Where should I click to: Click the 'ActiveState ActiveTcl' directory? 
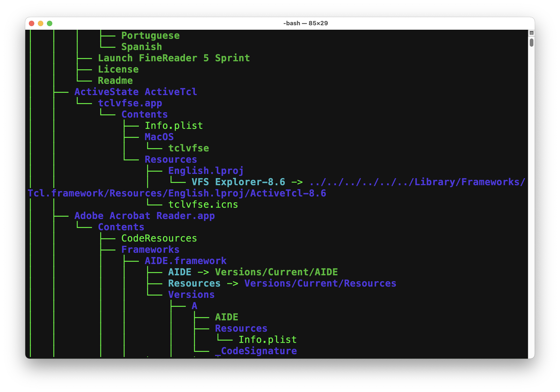click(x=136, y=92)
